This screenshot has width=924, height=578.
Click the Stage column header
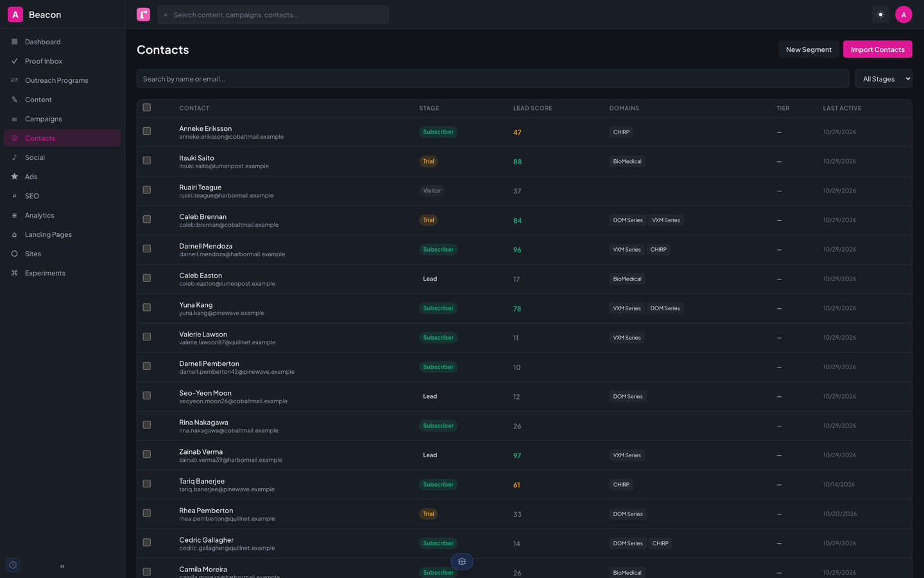click(x=429, y=109)
